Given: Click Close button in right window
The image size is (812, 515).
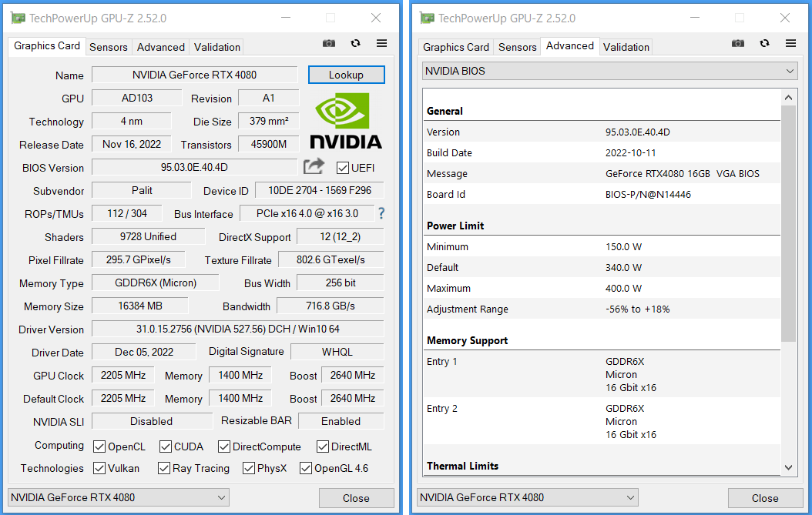Looking at the screenshot, I should click(766, 498).
